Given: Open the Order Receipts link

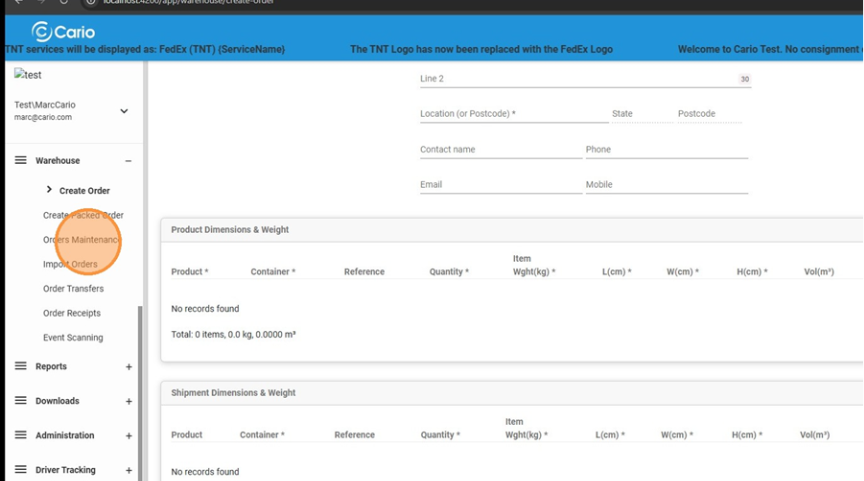Looking at the screenshot, I should click(x=71, y=313).
